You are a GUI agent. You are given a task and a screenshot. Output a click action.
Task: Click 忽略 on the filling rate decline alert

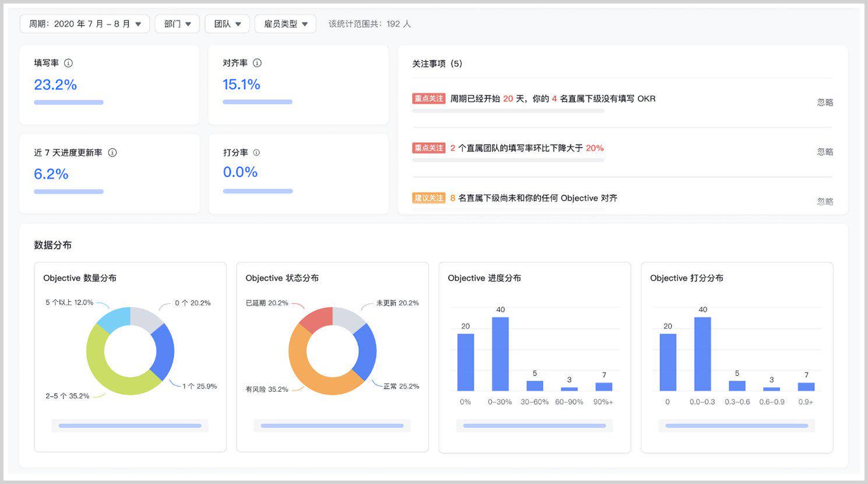point(825,152)
